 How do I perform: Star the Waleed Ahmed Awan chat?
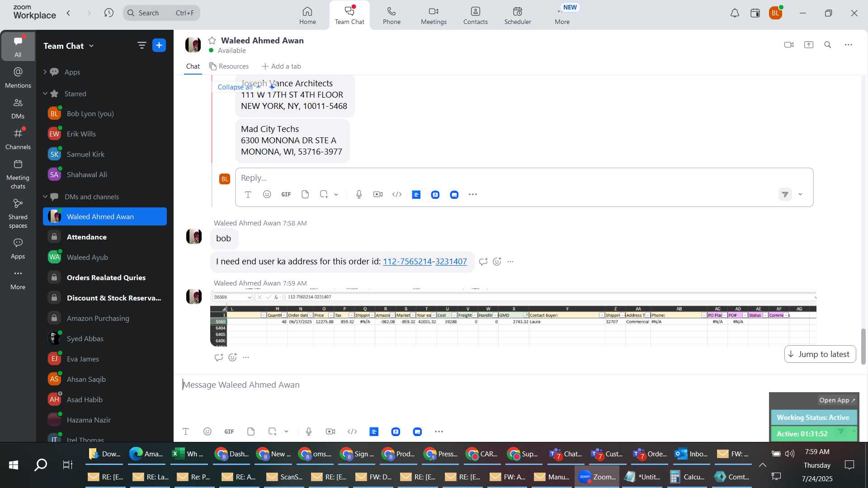point(212,41)
